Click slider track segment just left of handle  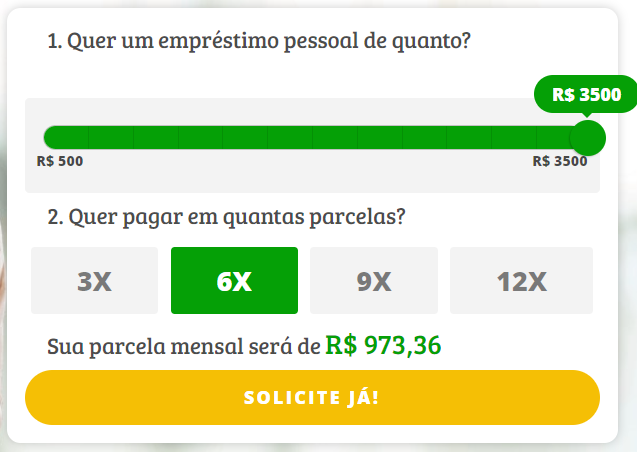(x=553, y=138)
